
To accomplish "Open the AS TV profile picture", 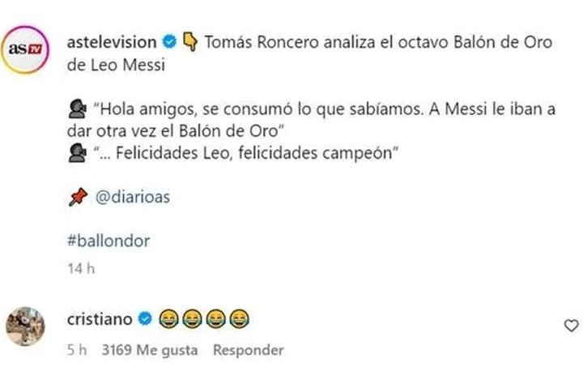I will 30,50.
